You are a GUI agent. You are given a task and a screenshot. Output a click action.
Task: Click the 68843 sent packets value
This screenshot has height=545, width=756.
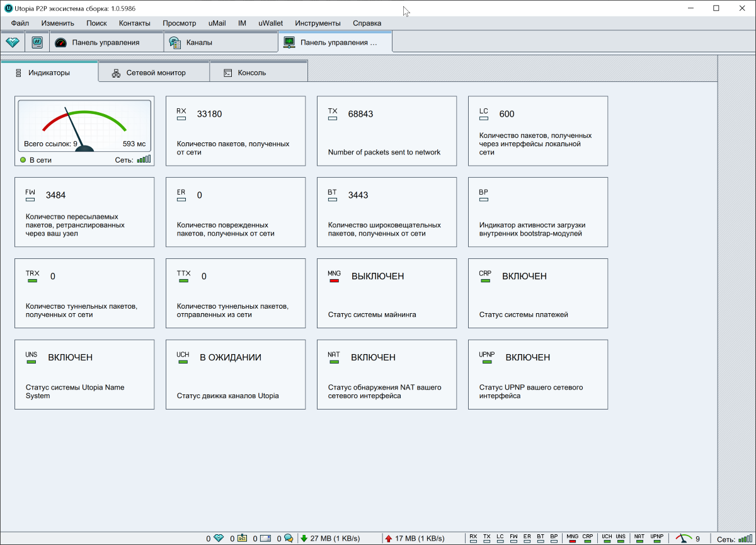361,115
